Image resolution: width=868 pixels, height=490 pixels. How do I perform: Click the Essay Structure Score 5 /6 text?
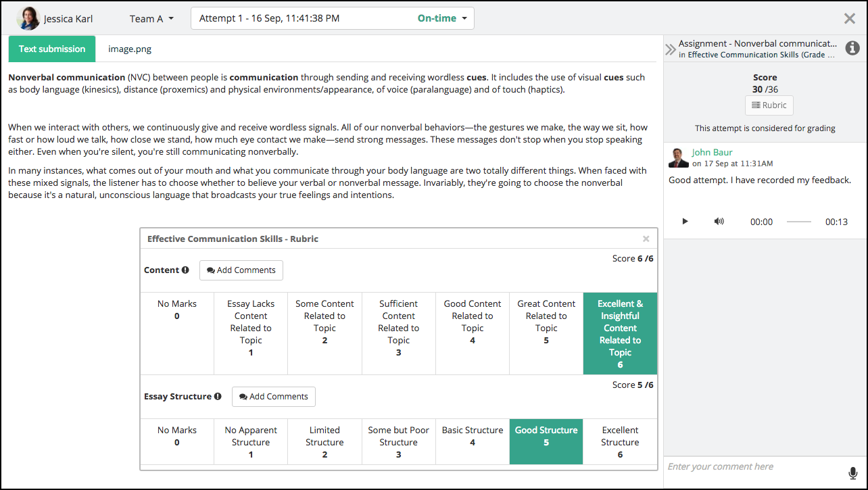click(633, 385)
